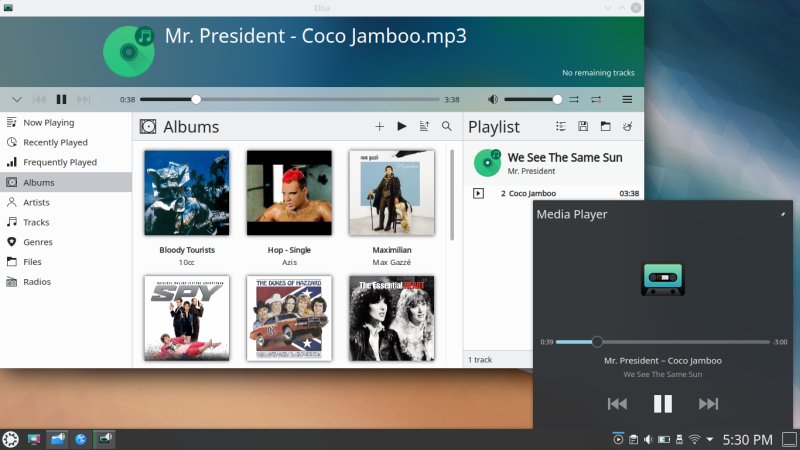Go to previous track in Media Player popup
The width and height of the screenshot is (800, 450).
[617, 404]
